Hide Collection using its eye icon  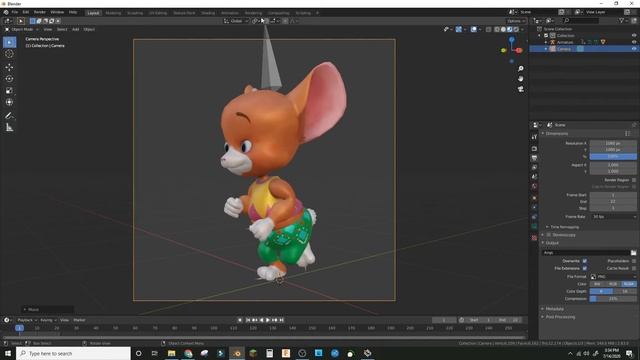tap(634, 36)
